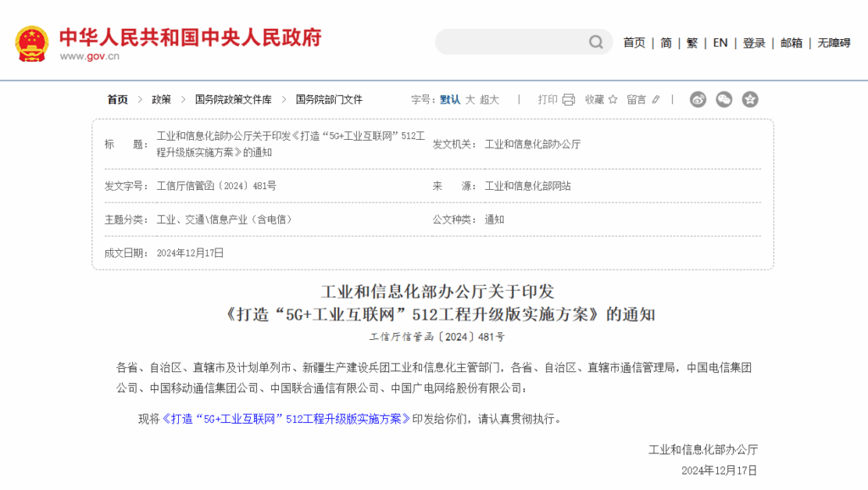
Task: Switch to simplified Chinese 简
Action: 666,43
